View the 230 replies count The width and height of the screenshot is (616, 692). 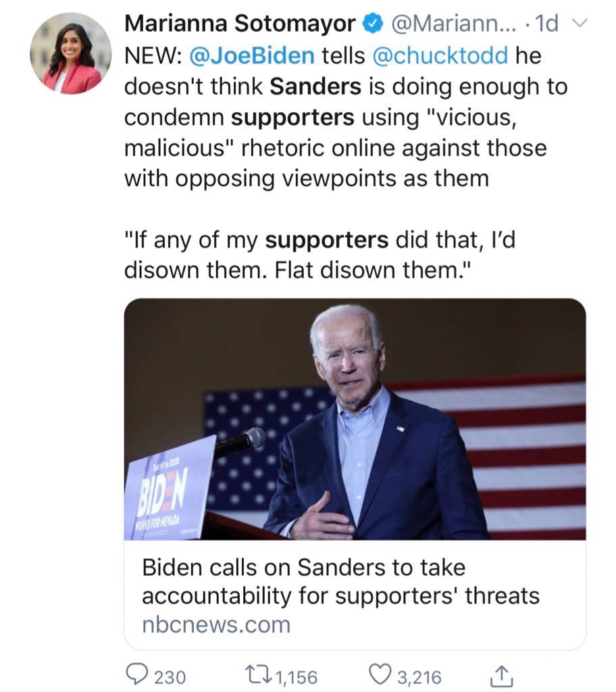[x=170, y=677]
